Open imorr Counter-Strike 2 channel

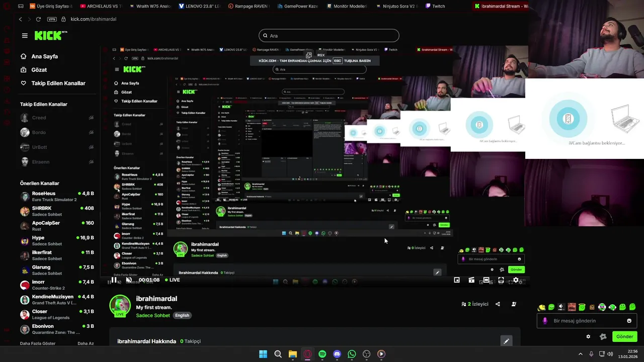tap(57, 285)
